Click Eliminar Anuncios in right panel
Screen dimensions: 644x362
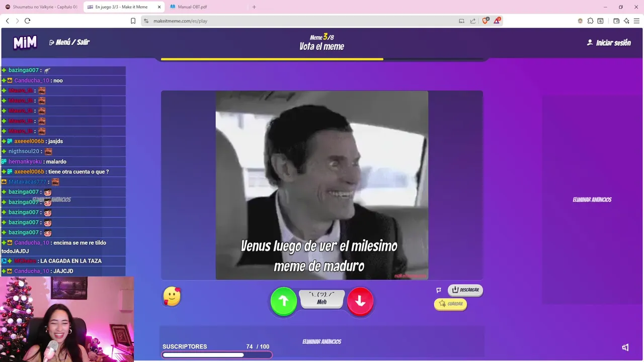coord(592,200)
